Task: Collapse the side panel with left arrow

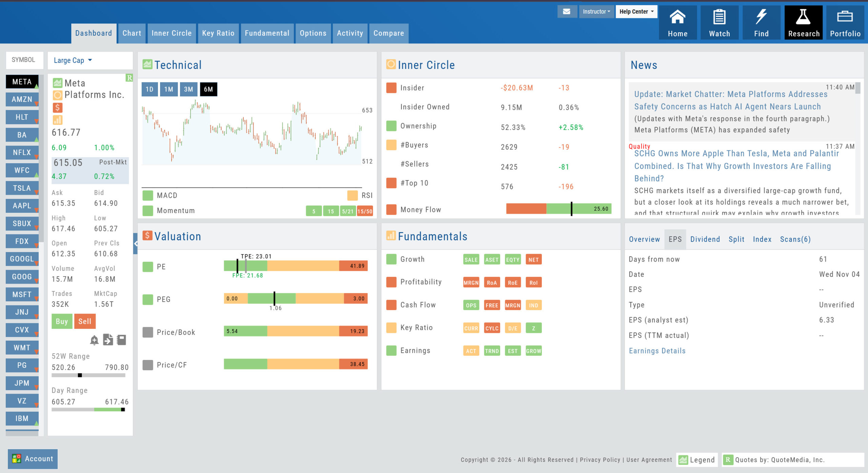Action: (136, 244)
